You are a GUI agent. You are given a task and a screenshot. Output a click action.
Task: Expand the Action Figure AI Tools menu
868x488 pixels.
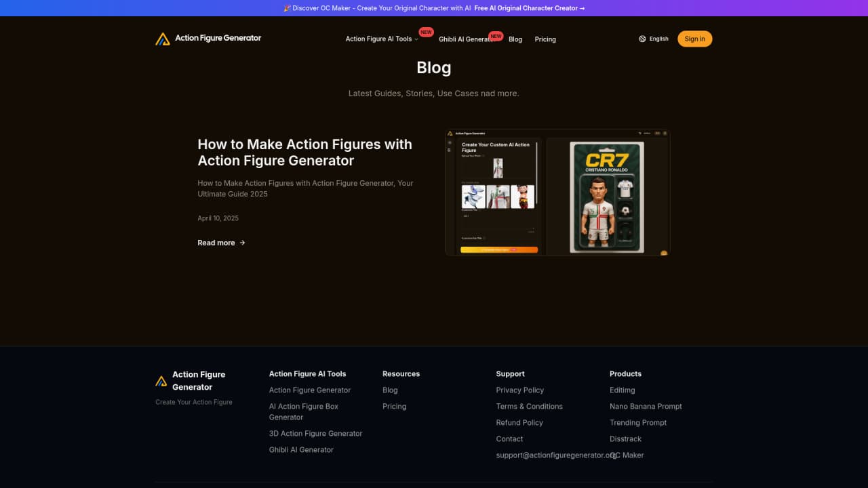[x=382, y=39]
